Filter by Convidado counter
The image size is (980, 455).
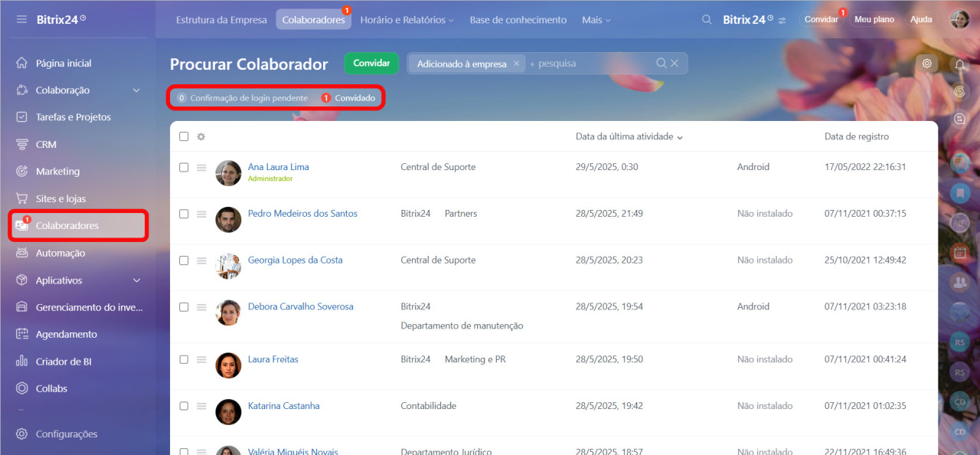point(348,98)
